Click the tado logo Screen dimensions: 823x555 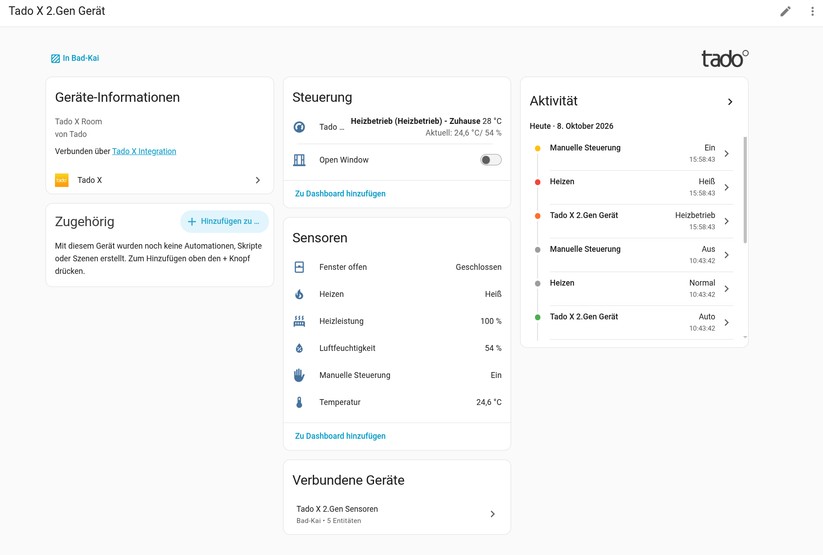(x=725, y=58)
